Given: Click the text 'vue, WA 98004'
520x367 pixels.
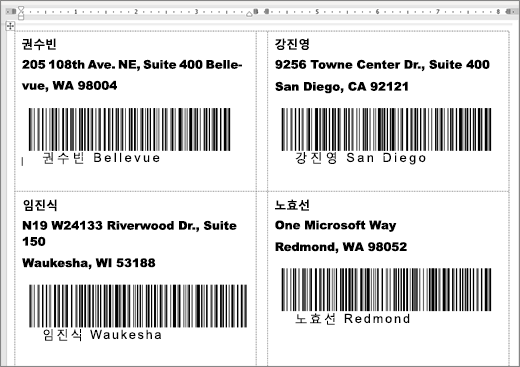Looking at the screenshot, I should click(69, 86).
